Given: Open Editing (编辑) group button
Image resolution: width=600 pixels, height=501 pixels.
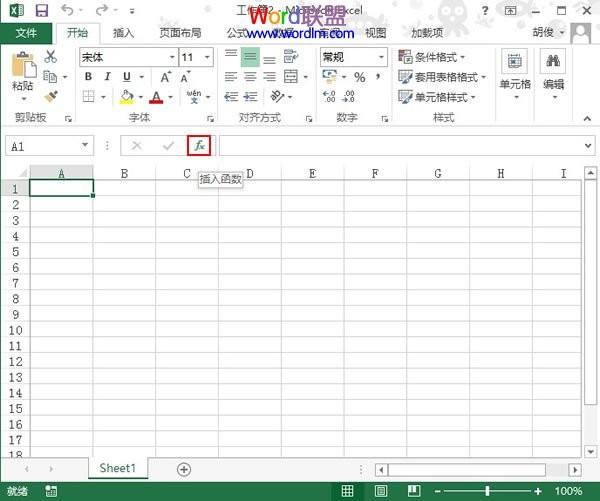Looking at the screenshot, I should (x=553, y=74).
